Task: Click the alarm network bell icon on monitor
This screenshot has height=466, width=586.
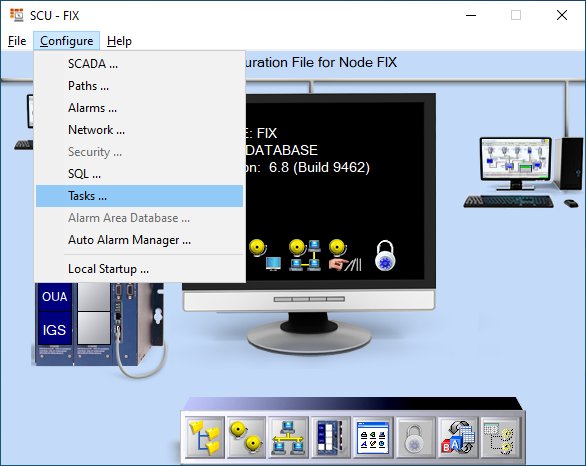Action: (305, 255)
